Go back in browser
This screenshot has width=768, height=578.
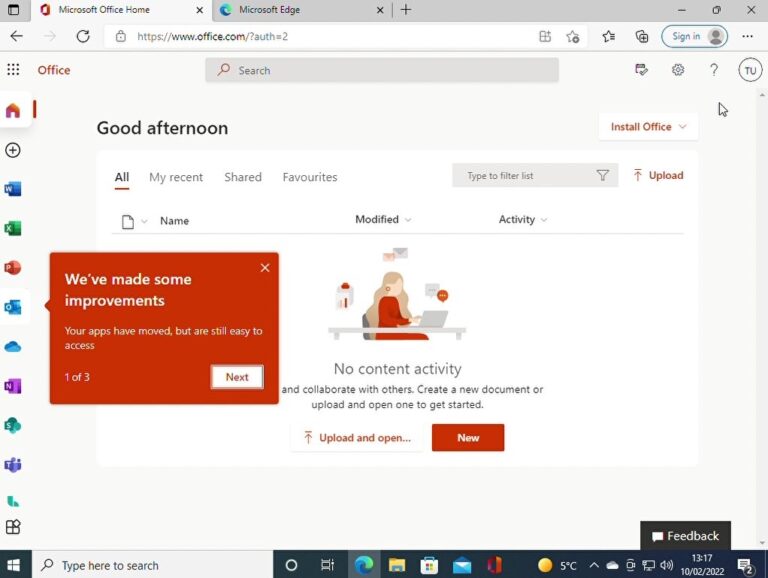(17, 36)
